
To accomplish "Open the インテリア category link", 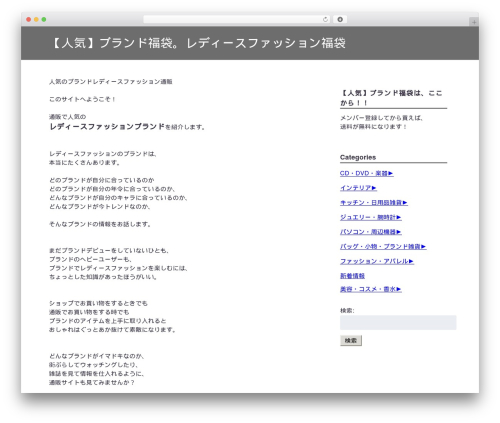I will tap(358, 188).
